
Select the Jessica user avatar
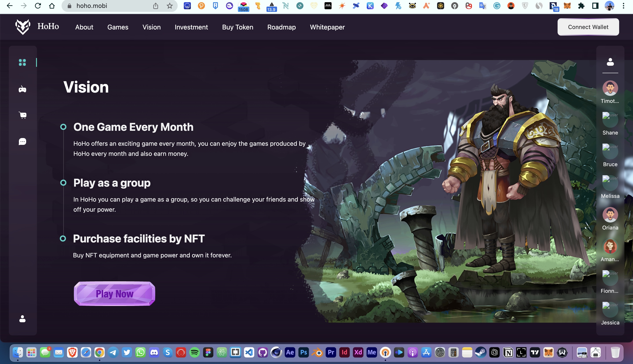pyautogui.click(x=610, y=309)
